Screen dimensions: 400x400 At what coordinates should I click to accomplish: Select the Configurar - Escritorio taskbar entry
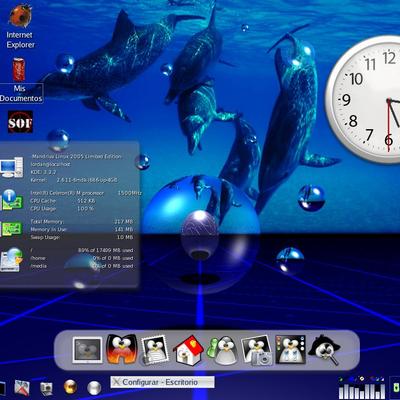(162, 382)
